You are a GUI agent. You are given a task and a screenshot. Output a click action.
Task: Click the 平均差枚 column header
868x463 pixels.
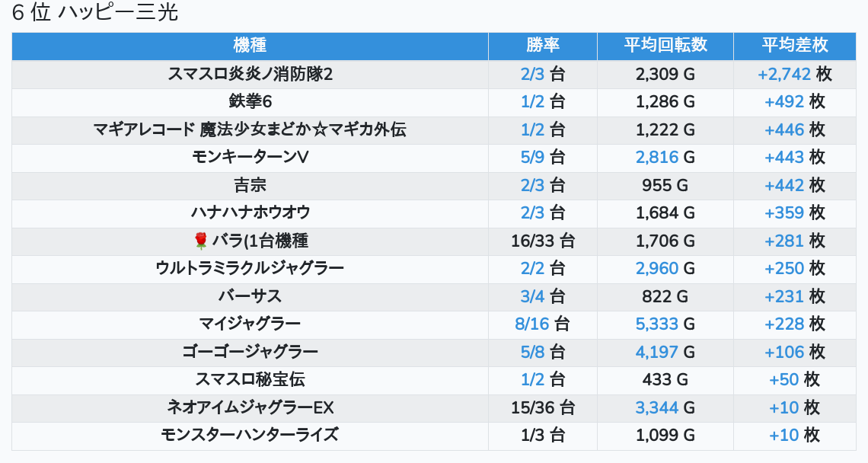pyautogui.click(x=794, y=46)
